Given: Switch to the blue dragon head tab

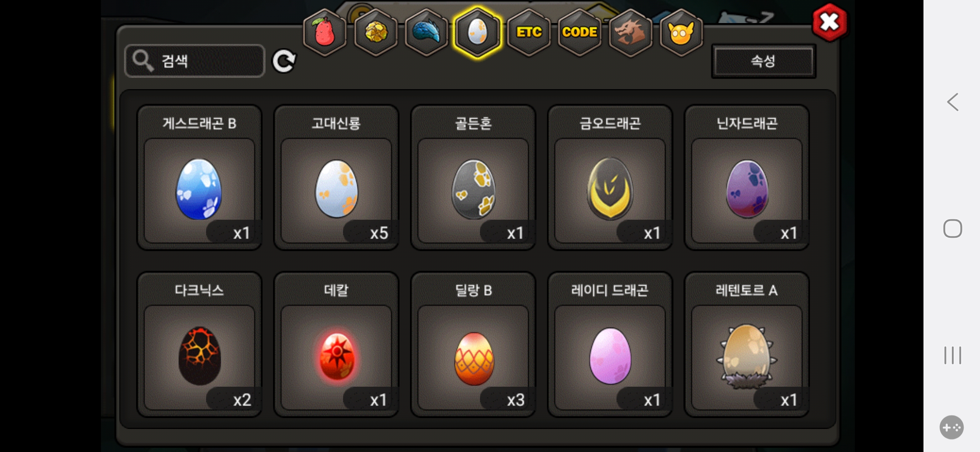Looking at the screenshot, I should (426, 32).
